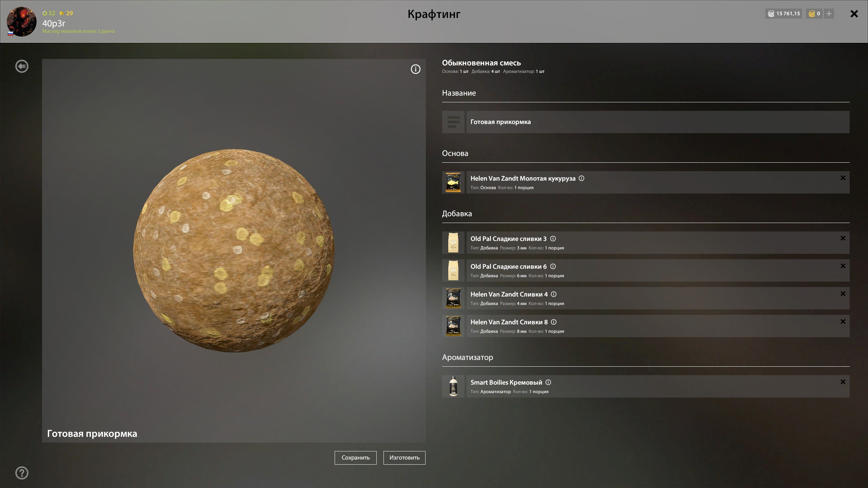Image resolution: width=868 pixels, height=488 pixels.
Task: Remove Helen Van Zandt Сливки 8 additive
Action: (x=843, y=322)
